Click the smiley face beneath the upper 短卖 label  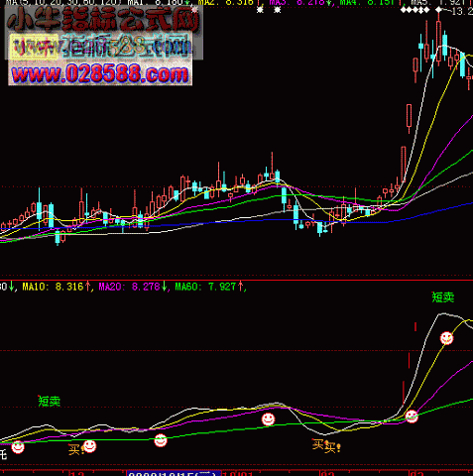pyautogui.click(x=446, y=338)
